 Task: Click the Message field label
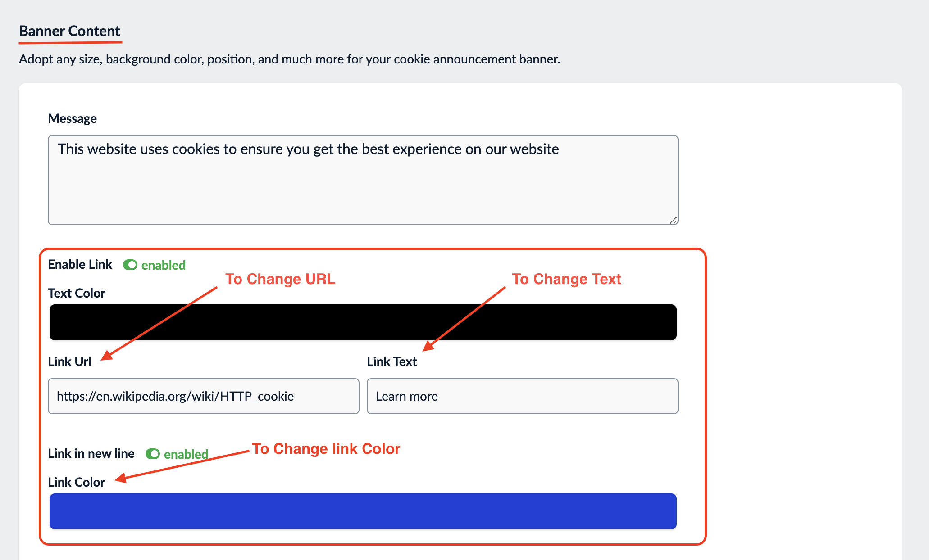(x=72, y=118)
